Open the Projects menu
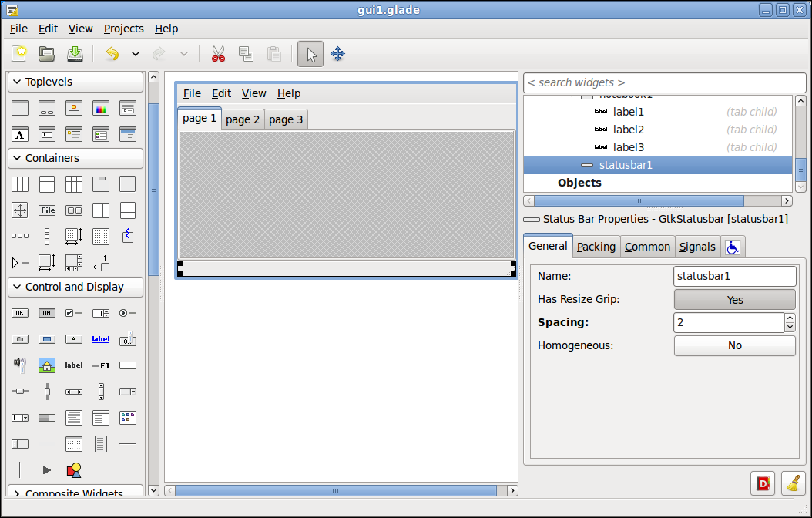Image resolution: width=812 pixels, height=518 pixels. 124,29
